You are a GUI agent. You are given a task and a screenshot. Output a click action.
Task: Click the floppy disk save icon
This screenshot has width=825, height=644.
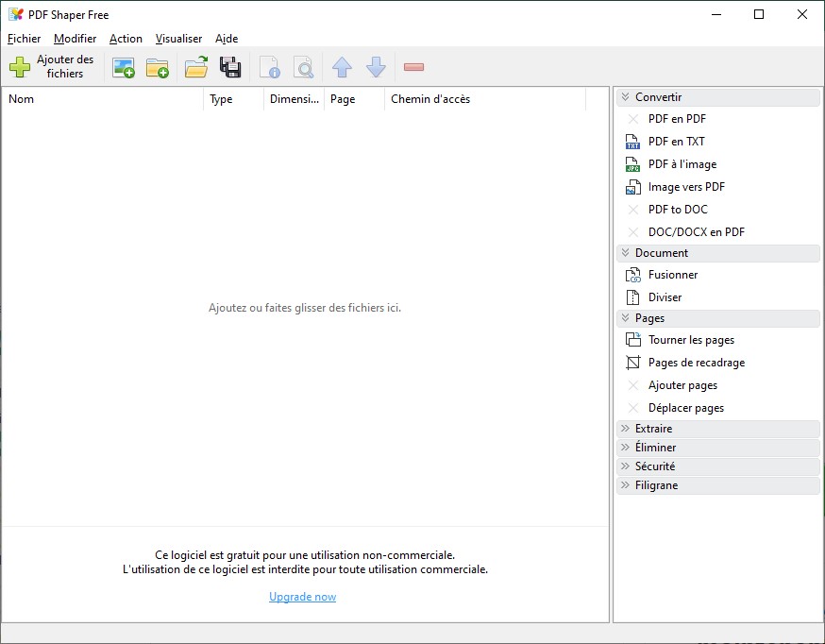[x=229, y=67]
